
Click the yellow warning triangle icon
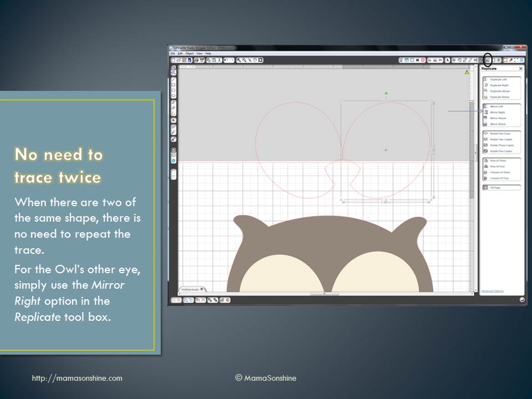point(467,72)
